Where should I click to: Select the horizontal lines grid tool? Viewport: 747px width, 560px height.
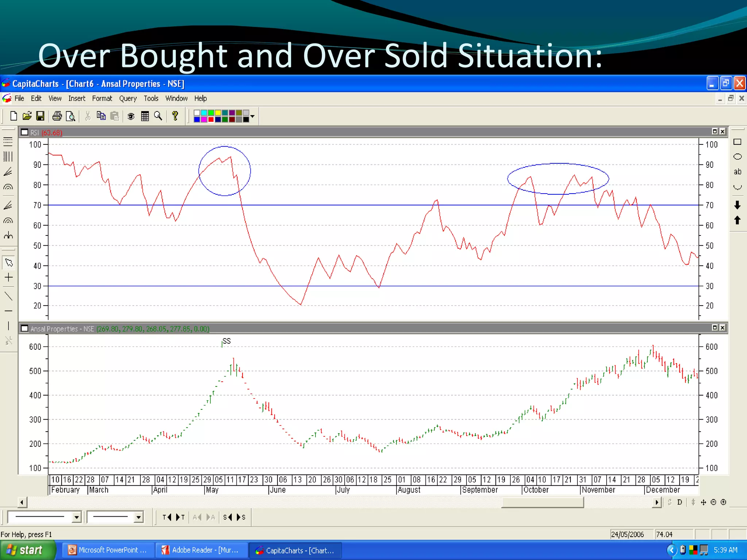(8, 141)
